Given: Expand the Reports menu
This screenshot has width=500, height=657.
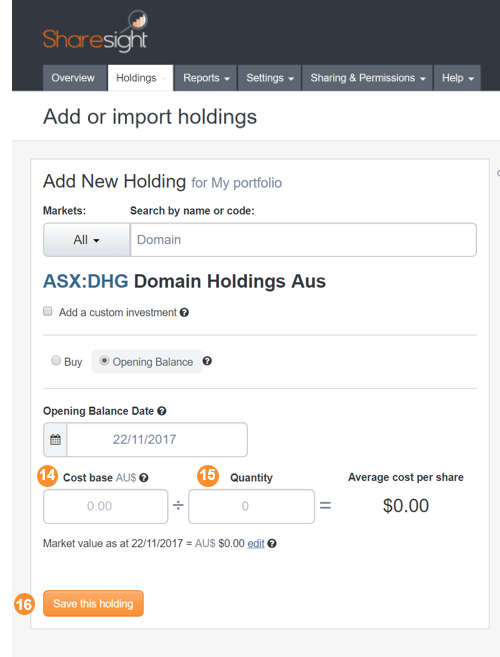Looking at the screenshot, I should (x=206, y=78).
